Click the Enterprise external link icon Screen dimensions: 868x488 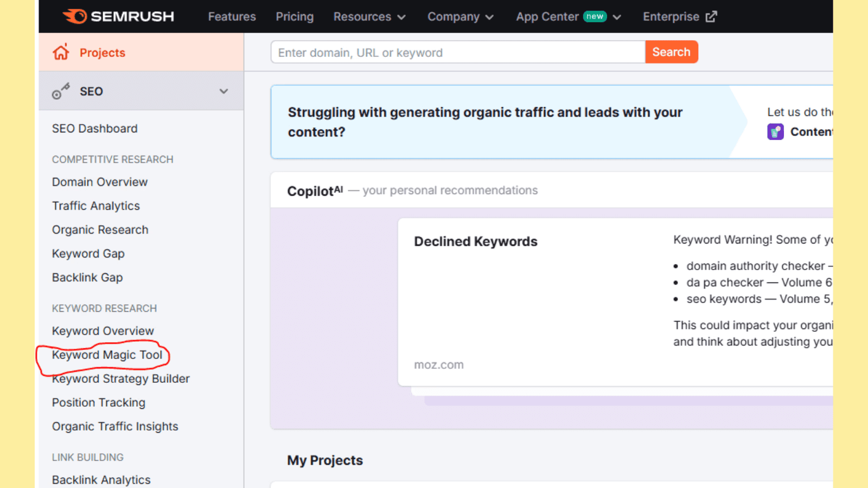pos(711,17)
